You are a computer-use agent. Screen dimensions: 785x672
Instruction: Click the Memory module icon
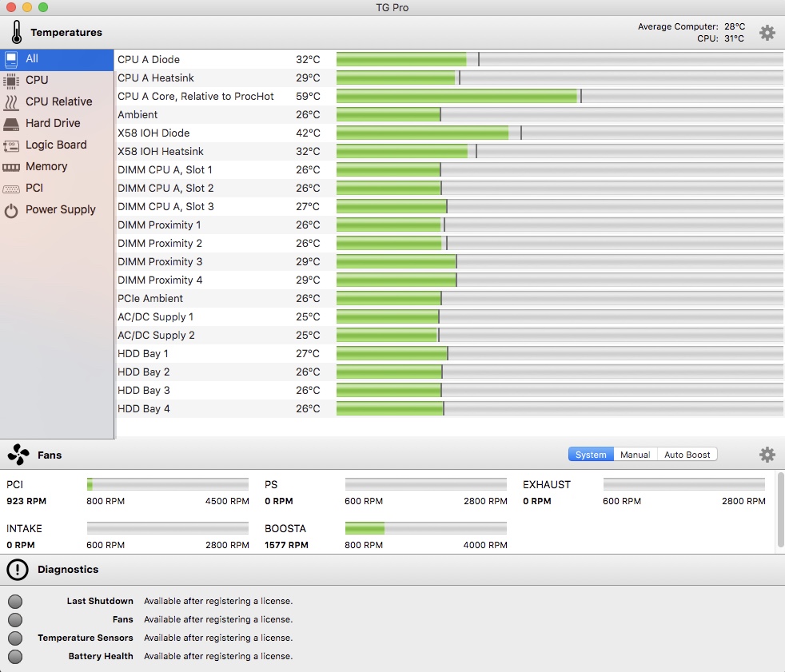coord(11,167)
